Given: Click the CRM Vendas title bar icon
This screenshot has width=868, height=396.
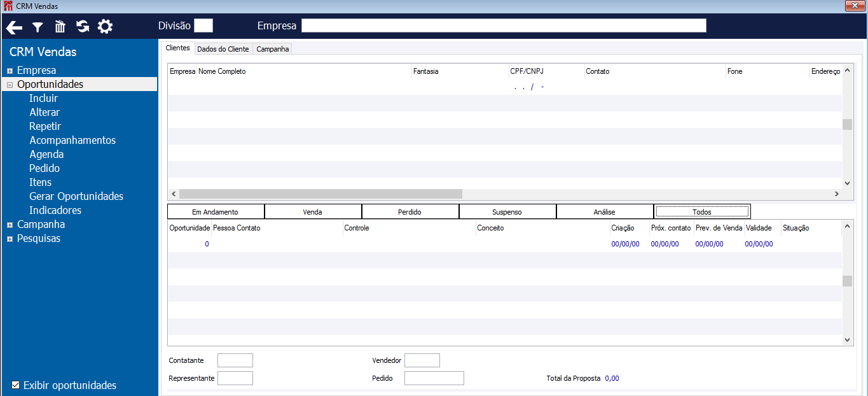Looking at the screenshot, I should tap(8, 6).
